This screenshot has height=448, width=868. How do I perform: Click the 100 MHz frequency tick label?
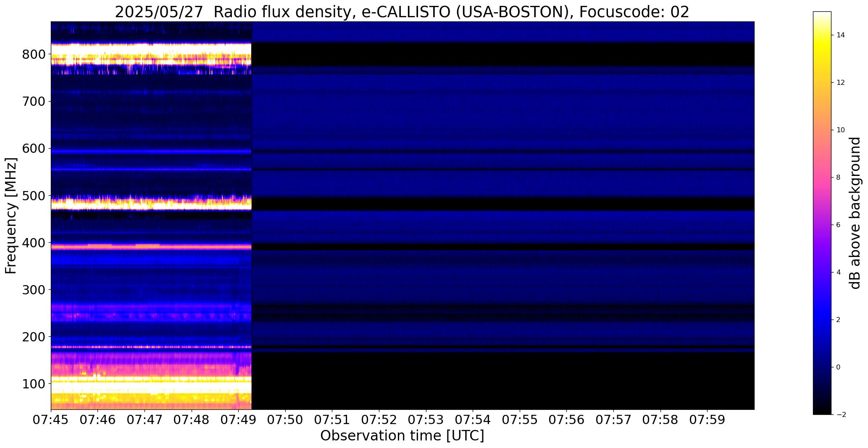click(x=34, y=384)
